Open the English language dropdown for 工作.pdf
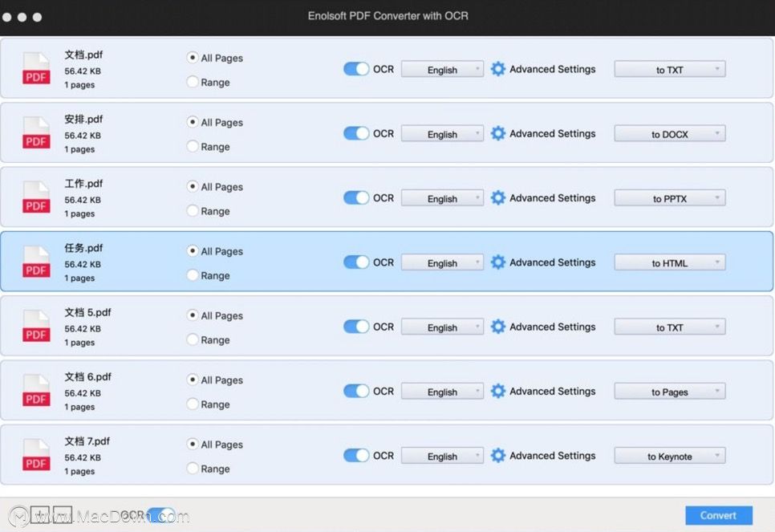The height and width of the screenshot is (532, 775). (x=442, y=198)
